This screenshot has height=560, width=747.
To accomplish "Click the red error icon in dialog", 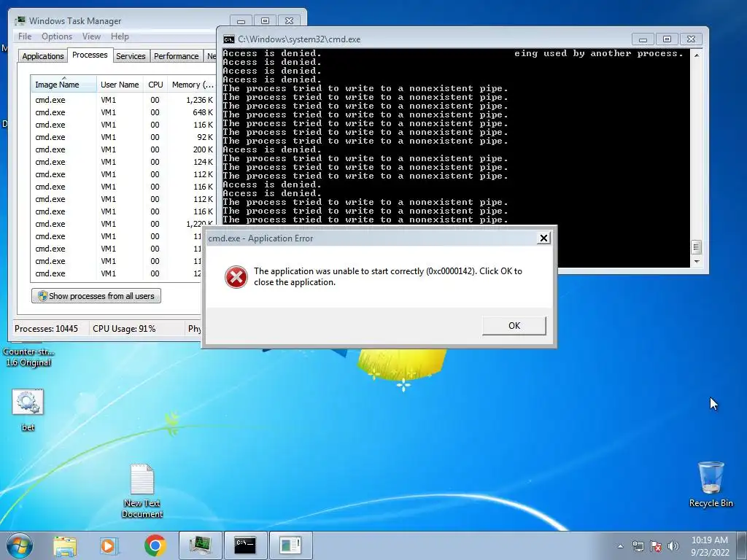I will 236,276.
